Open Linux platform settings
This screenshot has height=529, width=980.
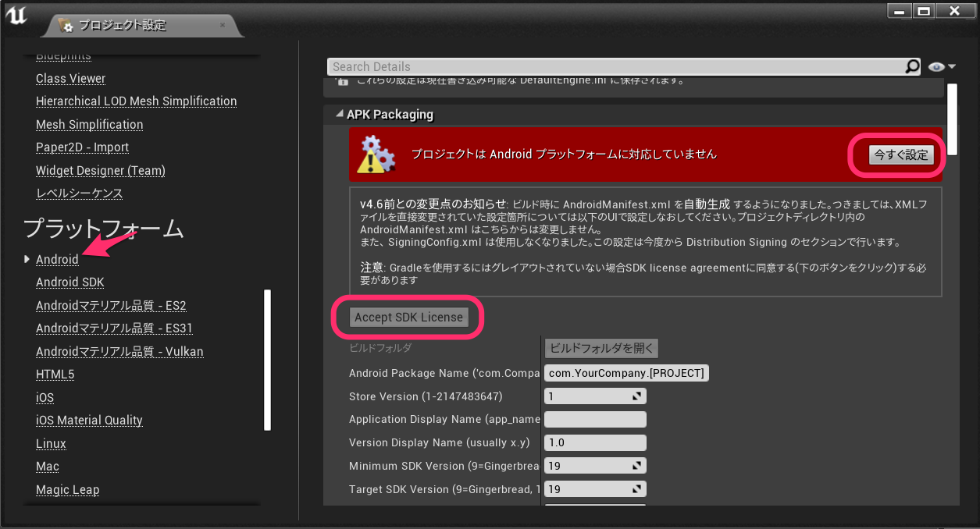click(x=51, y=444)
